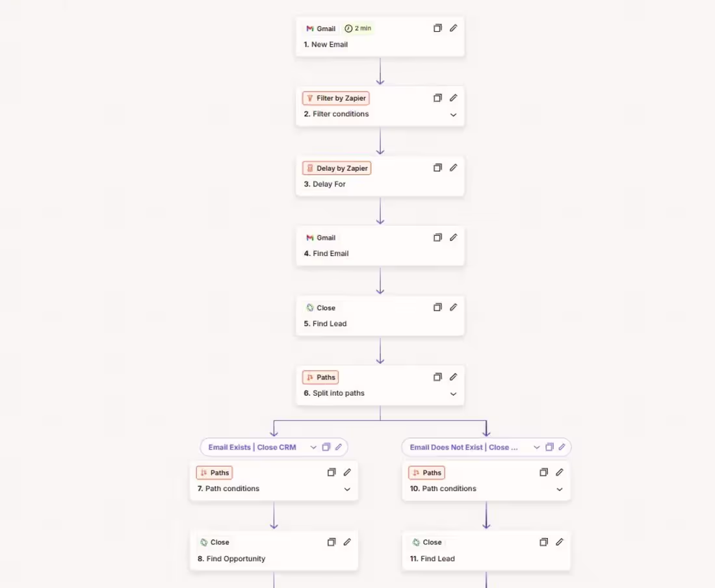Open Email Does Not Exist path dropdown

(x=537, y=447)
